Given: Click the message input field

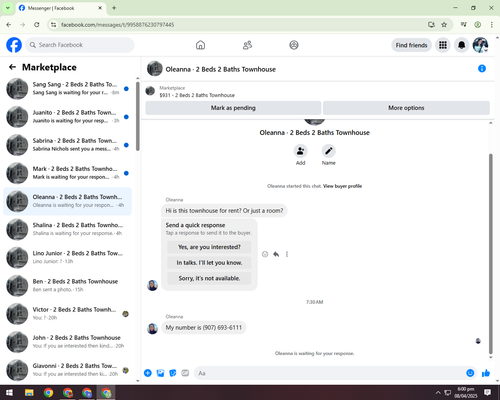Looking at the screenshot, I should (330, 373).
